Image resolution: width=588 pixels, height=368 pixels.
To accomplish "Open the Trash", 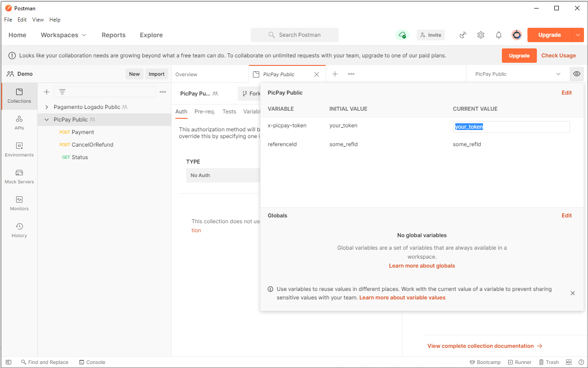I will [x=549, y=362].
